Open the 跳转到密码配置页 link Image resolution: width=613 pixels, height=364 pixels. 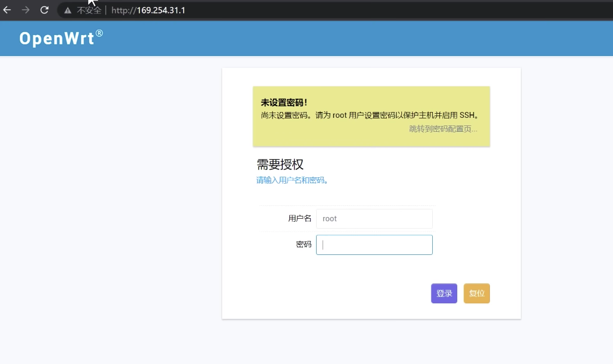[x=443, y=129]
